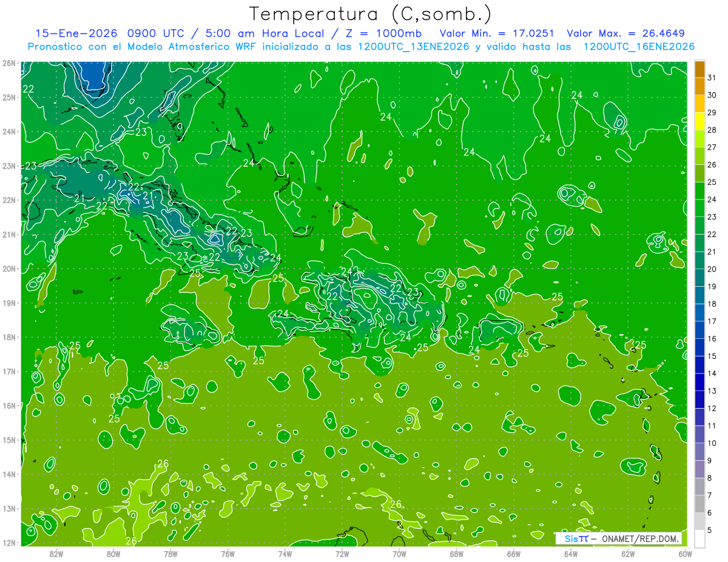The image size is (728, 562).
Task: Click the 64W longitude axis label
Action: click(x=571, y=554)
